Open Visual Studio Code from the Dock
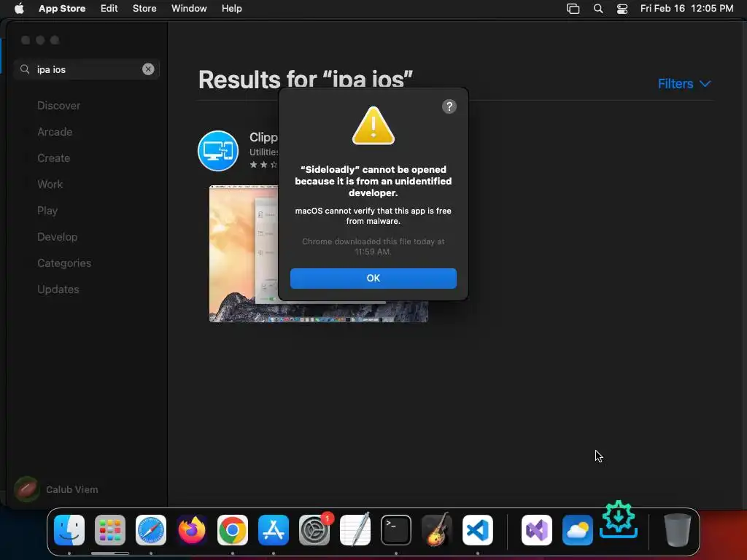 click(478, 530)
